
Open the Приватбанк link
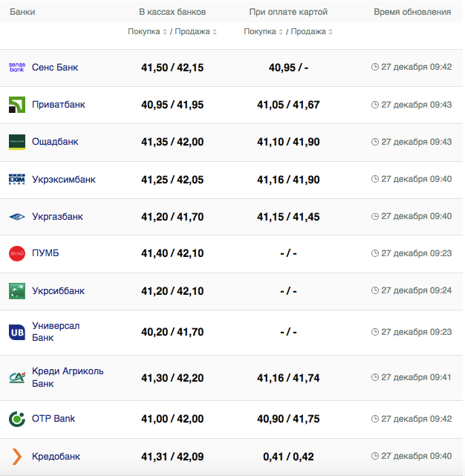[x=59, y=105]
